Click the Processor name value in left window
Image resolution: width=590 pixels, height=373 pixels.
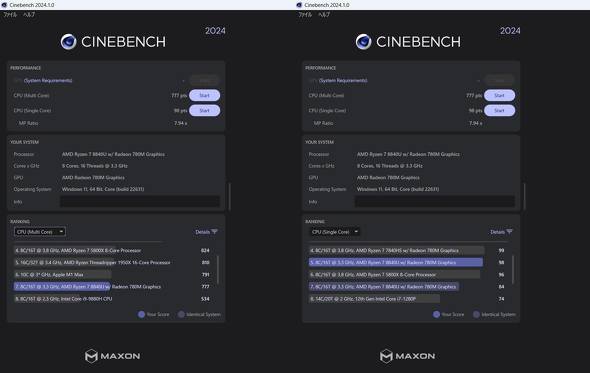click(x=113, y=154)
